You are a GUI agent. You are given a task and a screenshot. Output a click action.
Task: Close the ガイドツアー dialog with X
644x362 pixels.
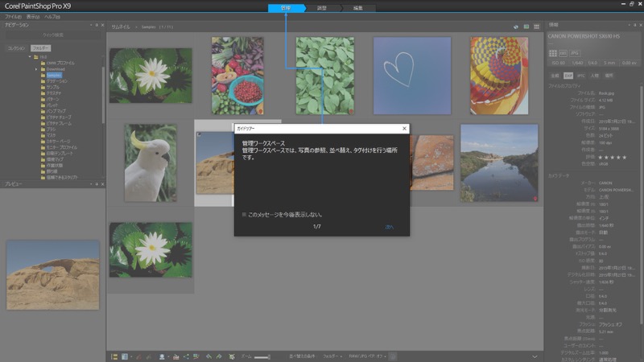403,128
